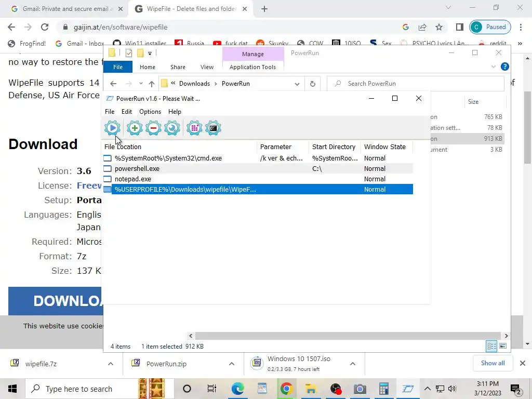Viewport: 532px width, 399px height.
Task: Click the Run File play icon in PowerRun
Action: pos(112,128)
